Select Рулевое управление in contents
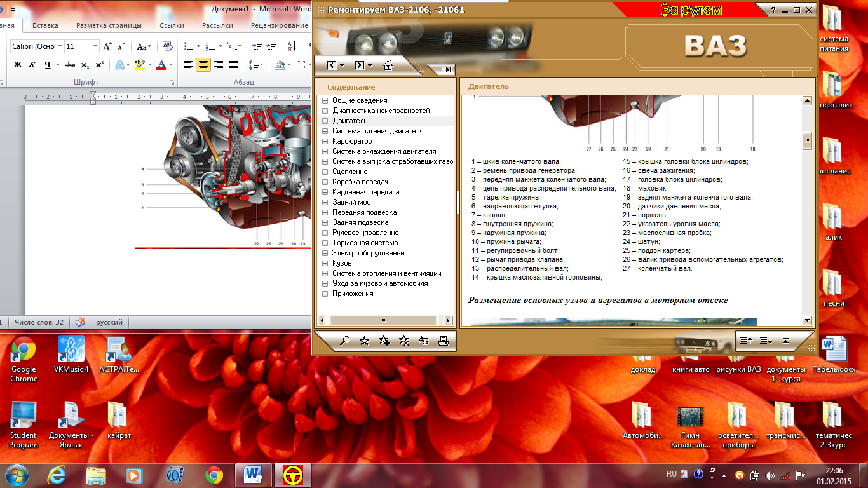 click(x=365, y=233)
